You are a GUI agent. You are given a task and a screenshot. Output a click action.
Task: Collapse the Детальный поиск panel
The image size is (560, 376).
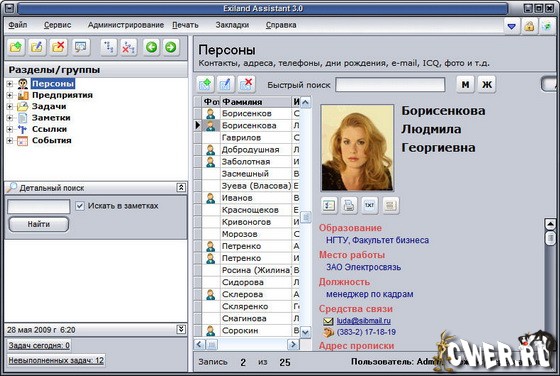click(x=181, y=187)
